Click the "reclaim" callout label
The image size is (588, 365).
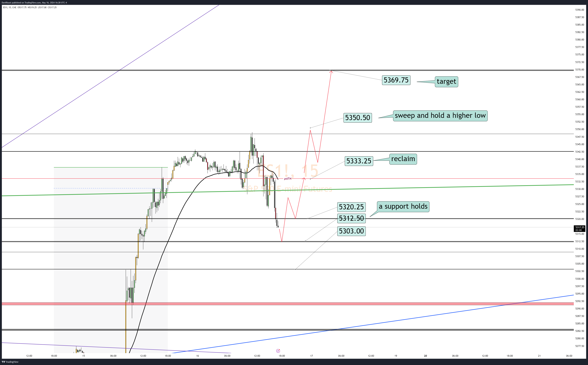pos(403,159)
